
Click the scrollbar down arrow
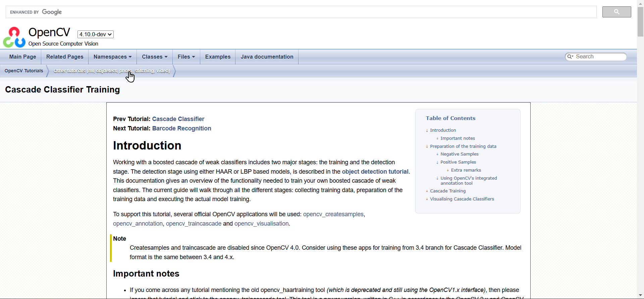(640, 295)
